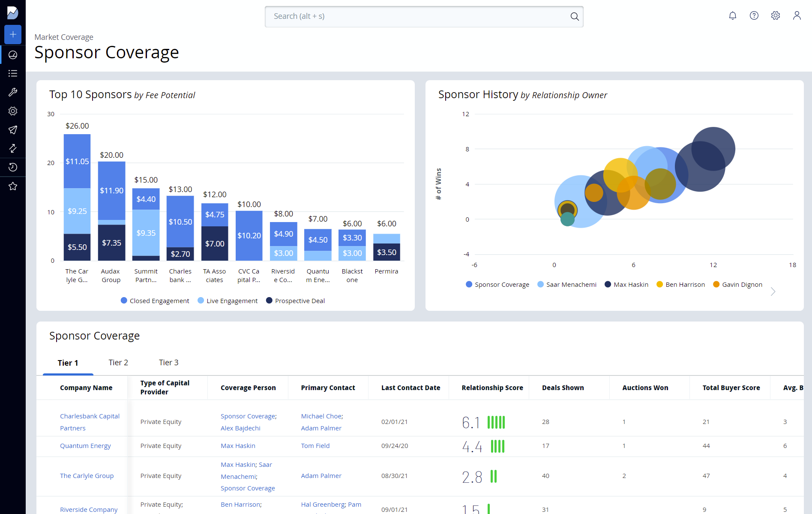Viewport: 812px width, 514px height.
Task: Open Alex Bajdechi coverage person link
Action: click(240, 428)
